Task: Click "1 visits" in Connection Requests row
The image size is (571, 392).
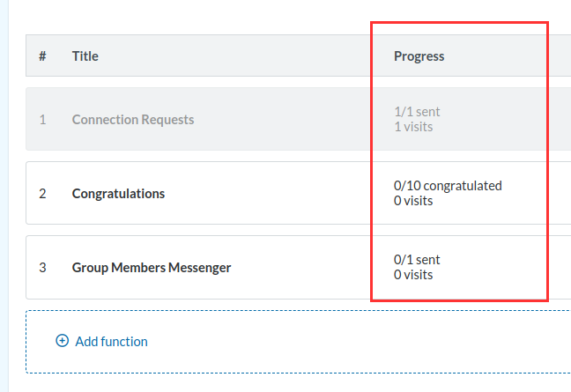Action: pos(413,127)
